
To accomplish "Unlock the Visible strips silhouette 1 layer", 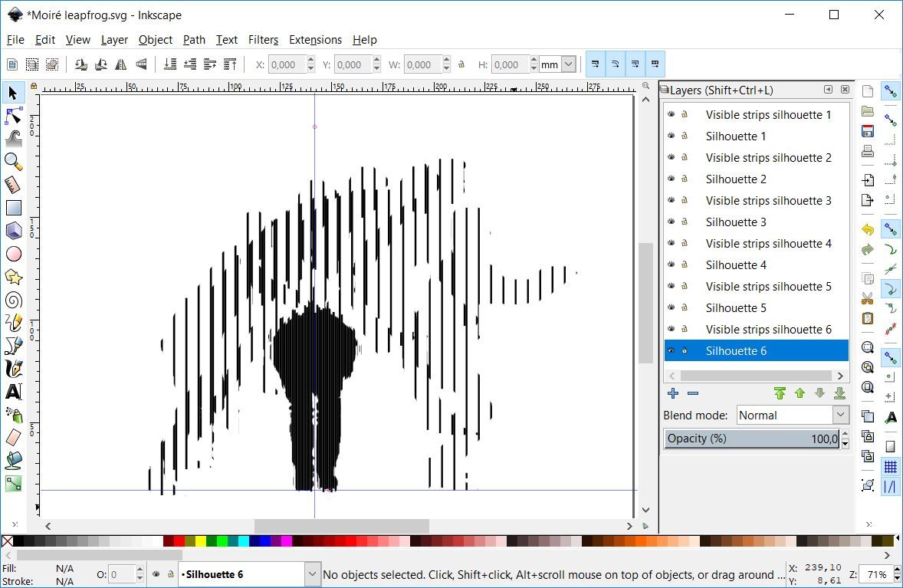I will tap(685, 114).
